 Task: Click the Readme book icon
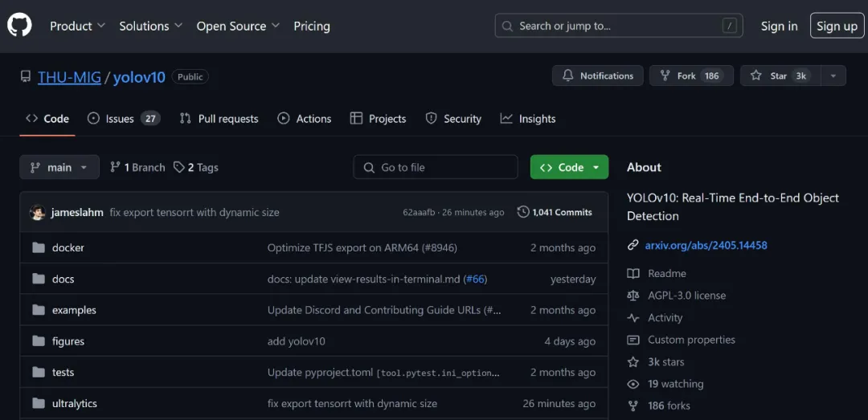coord(633,273)
